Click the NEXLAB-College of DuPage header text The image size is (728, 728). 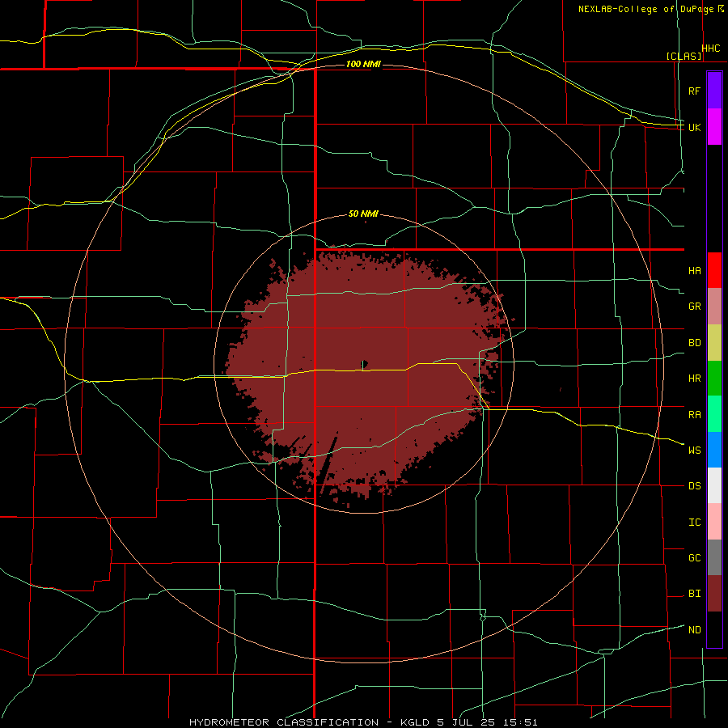(x=645, y=9)
